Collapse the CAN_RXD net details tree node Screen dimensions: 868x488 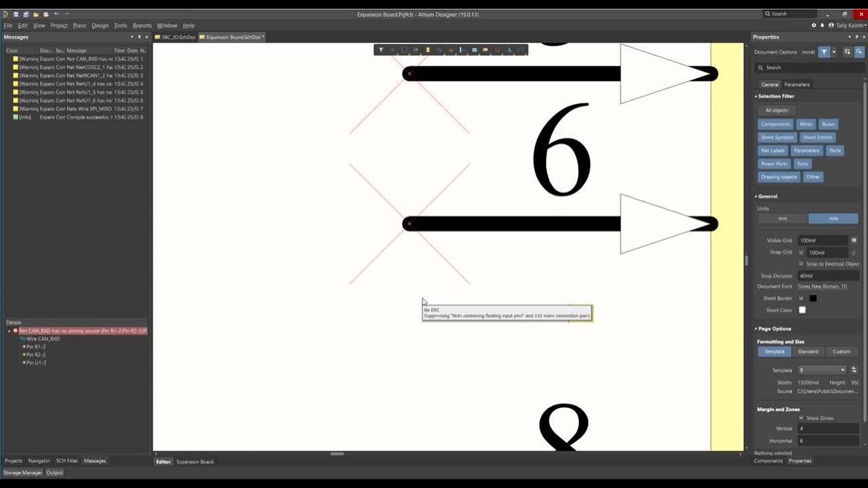click(x=9, y=331)
